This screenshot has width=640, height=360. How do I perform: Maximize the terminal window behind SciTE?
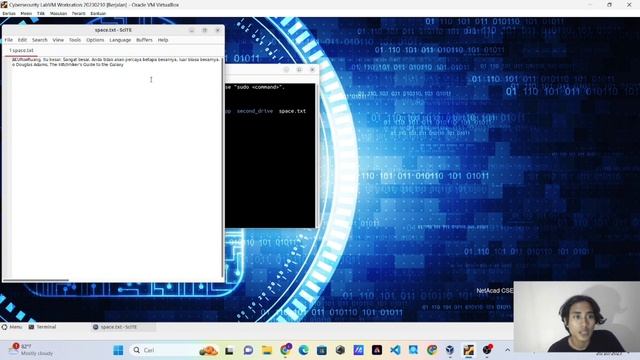coord(299,70)
